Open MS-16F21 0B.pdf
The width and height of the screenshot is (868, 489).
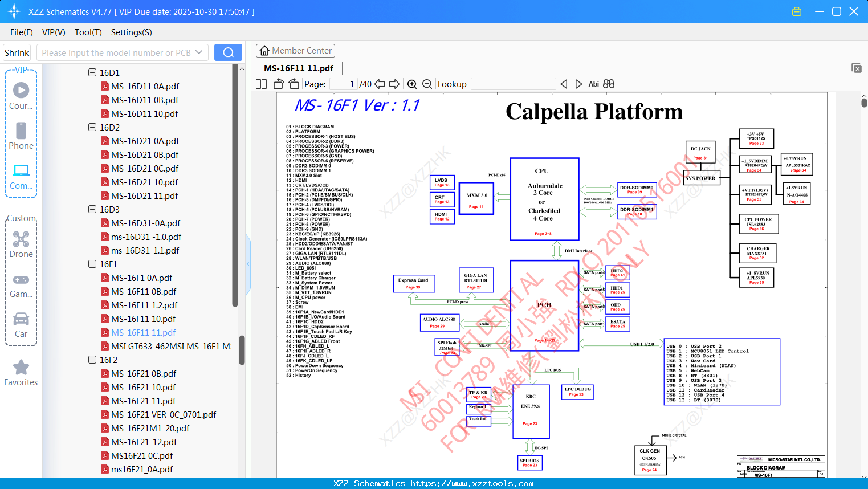coord(144,373)
